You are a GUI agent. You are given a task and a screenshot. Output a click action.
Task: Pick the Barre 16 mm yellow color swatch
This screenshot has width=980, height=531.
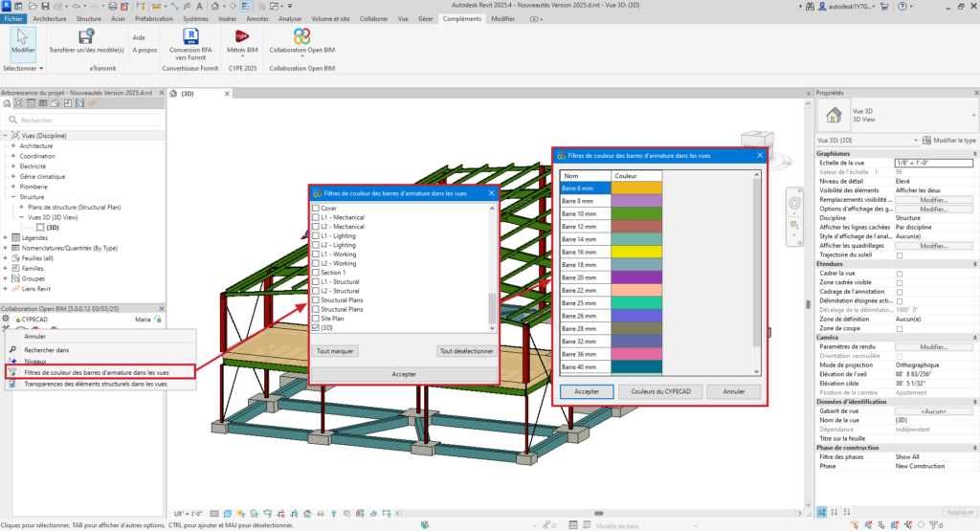pyautogui.click(x=636, y=252)
